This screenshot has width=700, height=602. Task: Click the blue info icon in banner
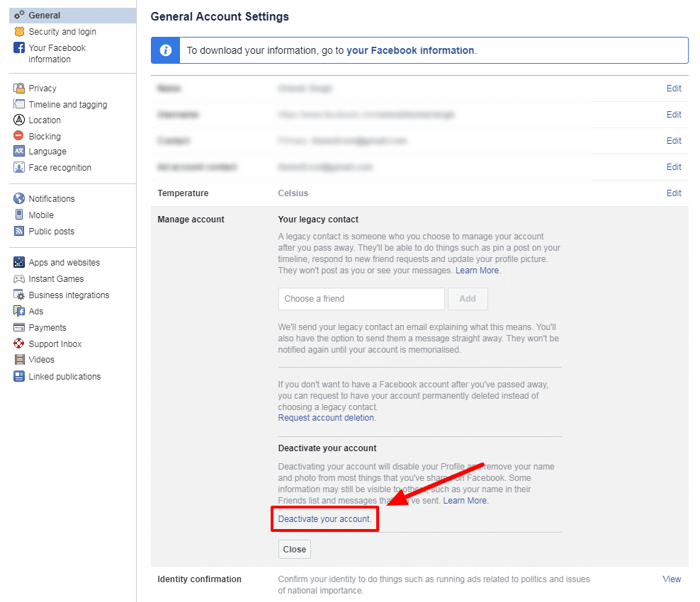point(166,50)
